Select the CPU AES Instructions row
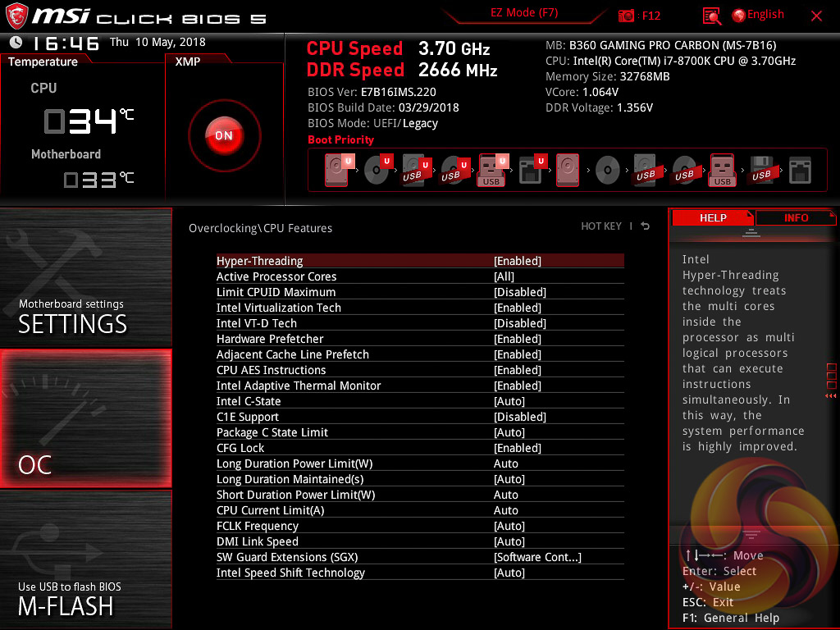Screen dimensions: 840x630 pos(420,370)
